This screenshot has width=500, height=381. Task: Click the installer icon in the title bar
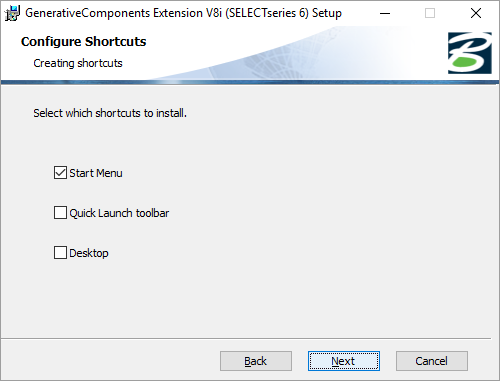(x=12, y=13)
